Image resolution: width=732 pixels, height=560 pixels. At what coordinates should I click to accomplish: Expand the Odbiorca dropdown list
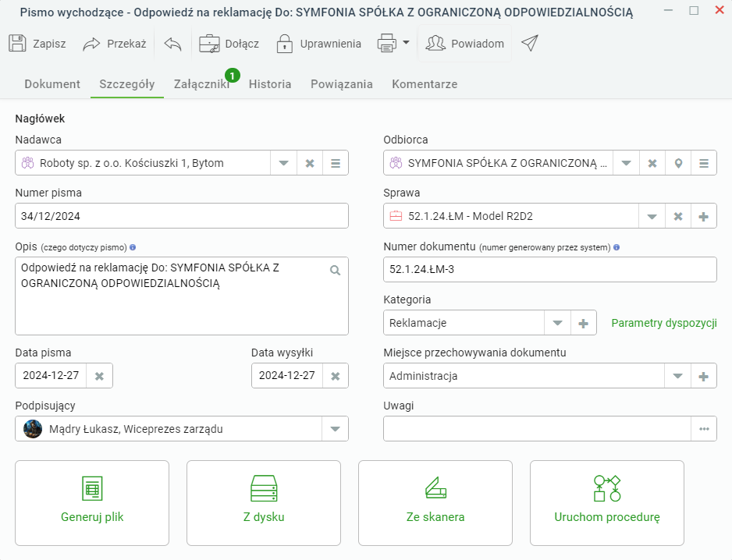(x=626, y=163)
